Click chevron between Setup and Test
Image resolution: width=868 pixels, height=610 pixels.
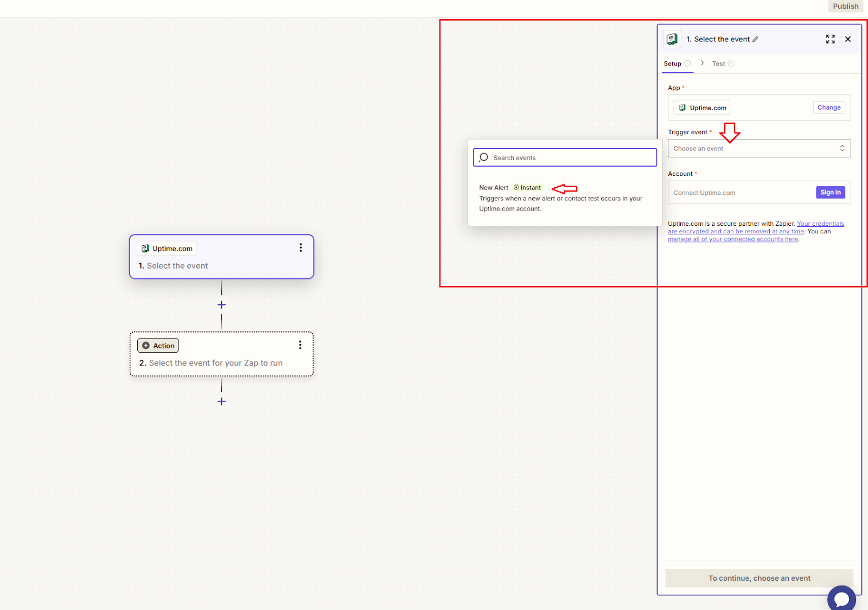point(702,63)
